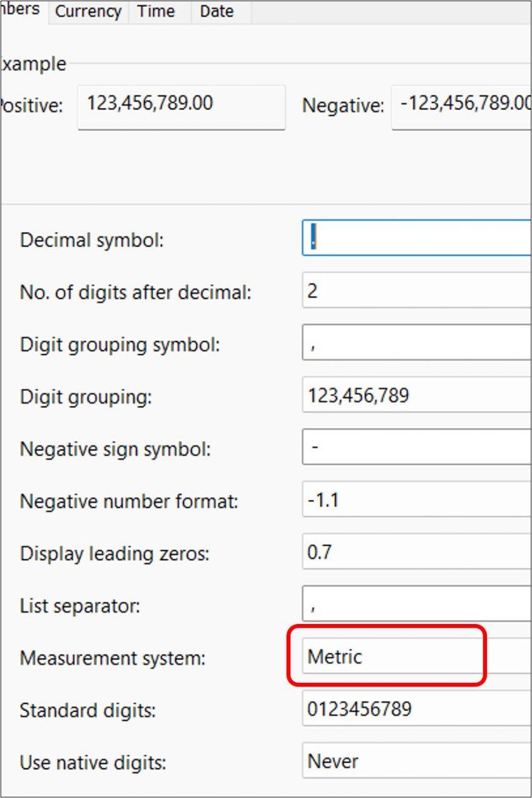Select the Date tab

[x=217, y=12]
